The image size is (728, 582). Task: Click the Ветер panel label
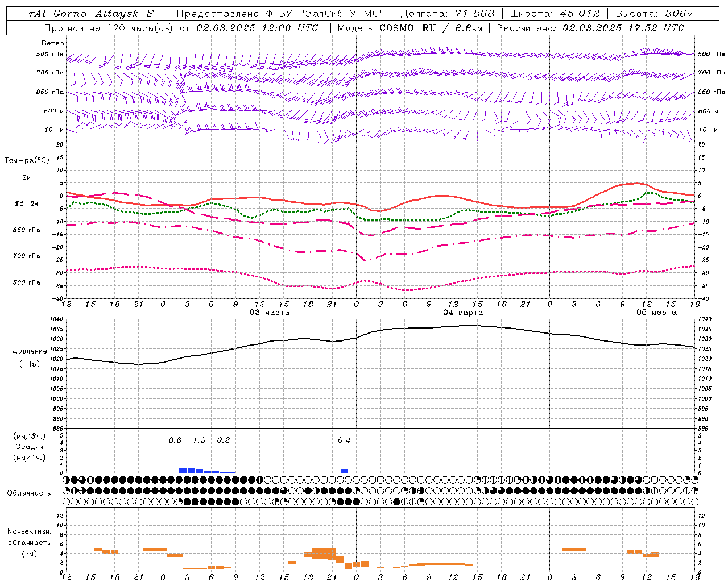53,43
